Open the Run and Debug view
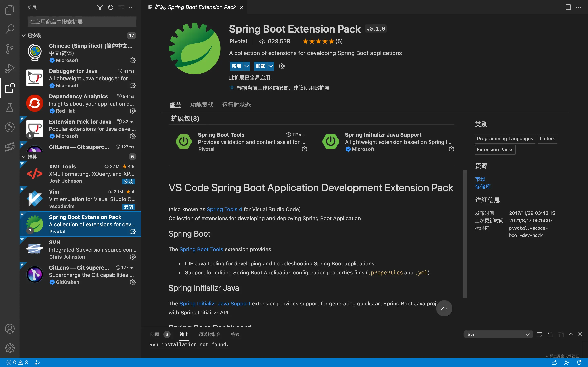Image resolution: width=588 pixels, height=367 pixels. tap(10, 69)
